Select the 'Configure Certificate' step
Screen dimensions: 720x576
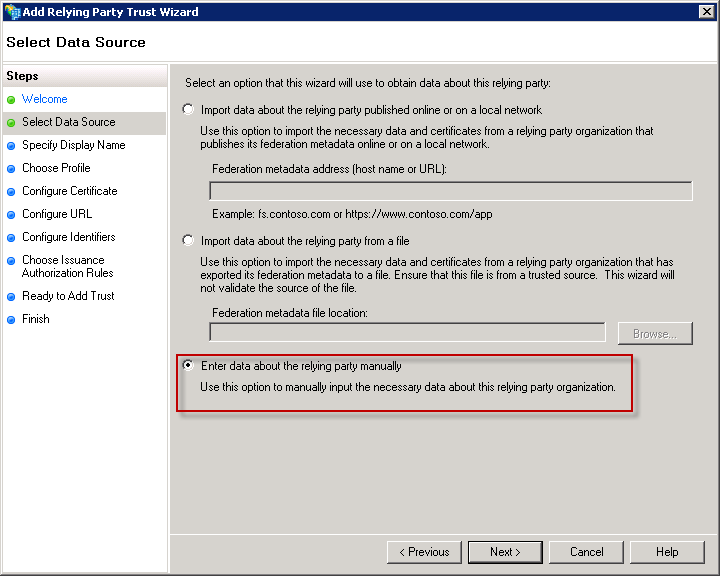(70, 191)
